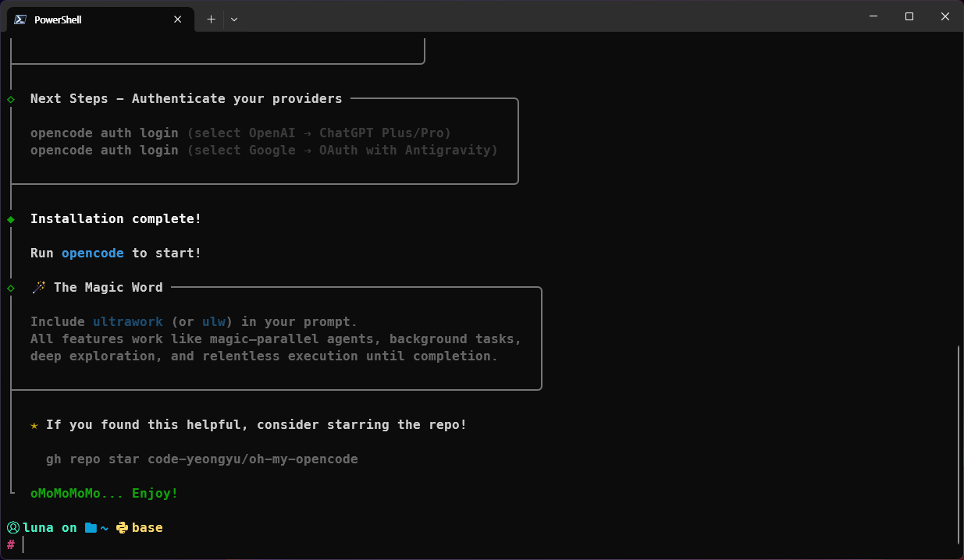The image size is (964, 560).
Task: Maximize the terminal window
Action: (x=909, y=16)
